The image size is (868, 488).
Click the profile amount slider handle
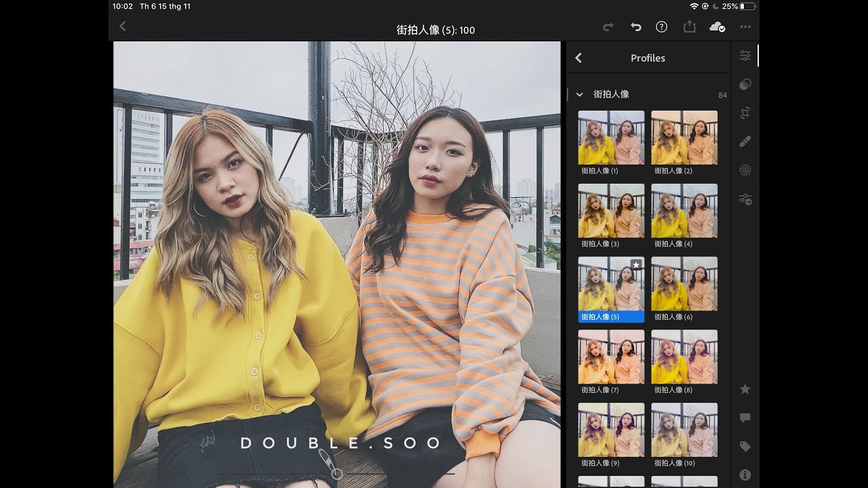pyautogui.click(x=336, y=474)
